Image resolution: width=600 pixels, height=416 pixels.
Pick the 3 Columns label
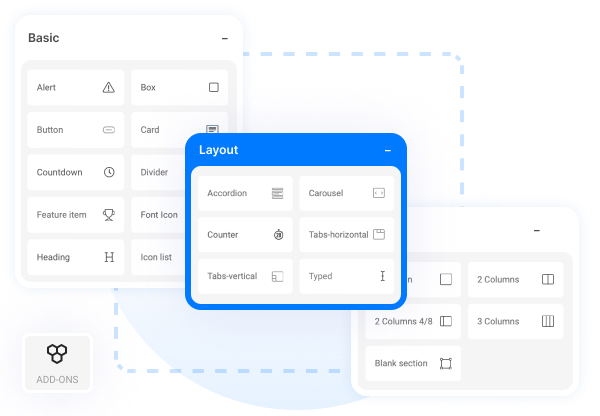[498, 321]
